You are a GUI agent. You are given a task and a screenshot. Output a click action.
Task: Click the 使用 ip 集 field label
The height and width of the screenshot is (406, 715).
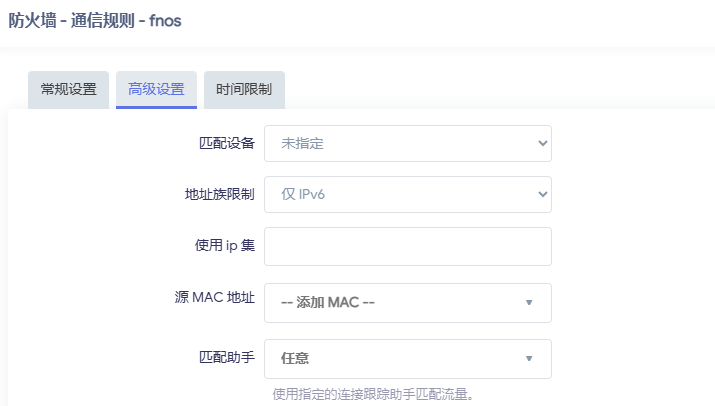tap(218, 246)
